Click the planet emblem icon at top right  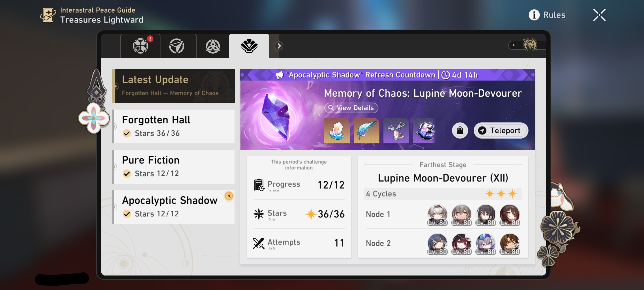530,45
